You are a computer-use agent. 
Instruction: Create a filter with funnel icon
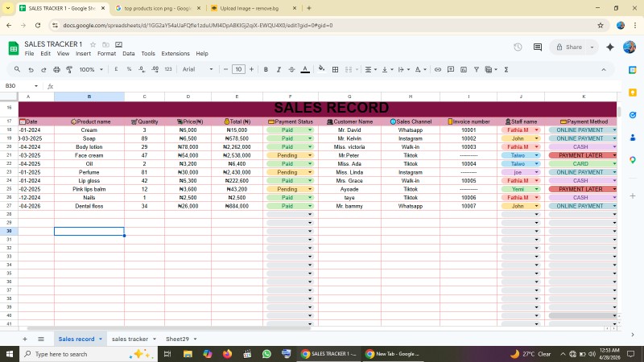click(477, 70)
